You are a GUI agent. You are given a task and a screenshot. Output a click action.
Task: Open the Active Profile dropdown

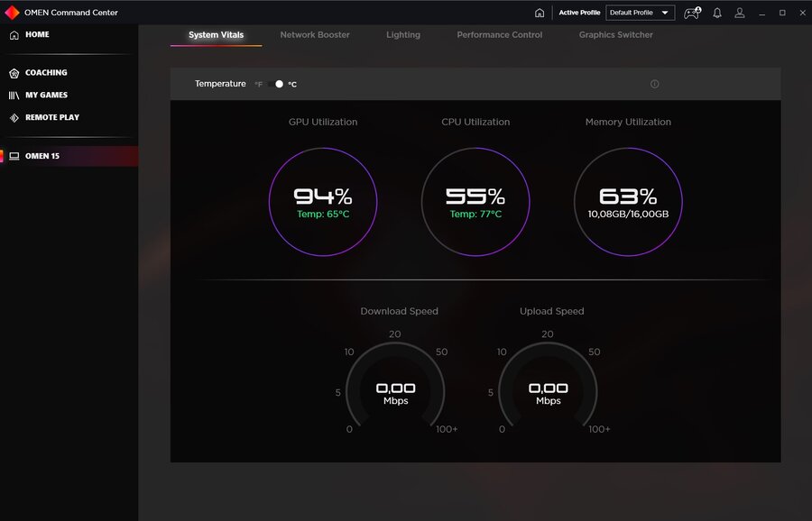(640, 13)
